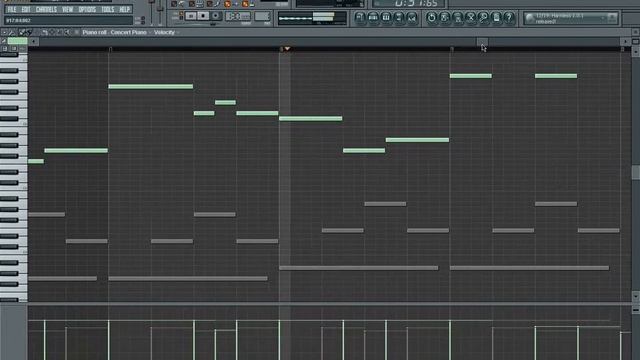Click the project info clipboard icon
This screenshot has width=640, height=360.
[496, 17]
